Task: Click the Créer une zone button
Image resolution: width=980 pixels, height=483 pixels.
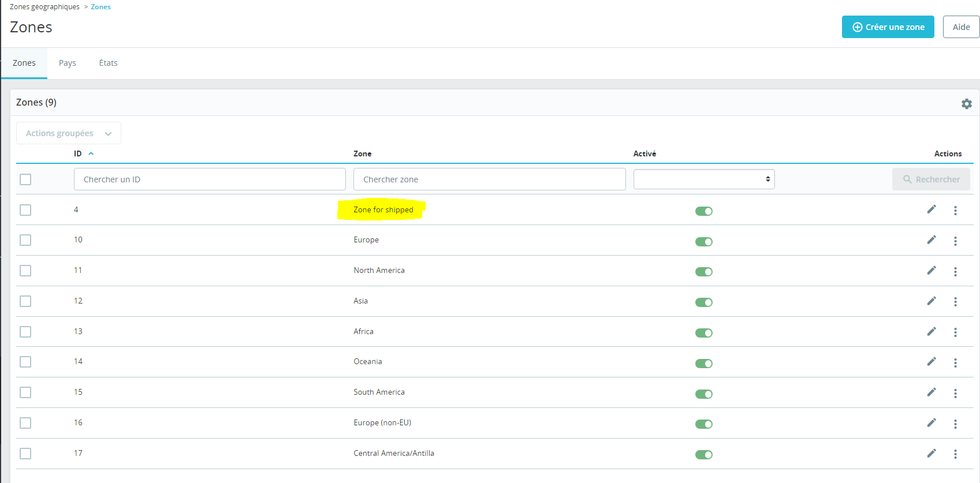Action: point(888,27)
